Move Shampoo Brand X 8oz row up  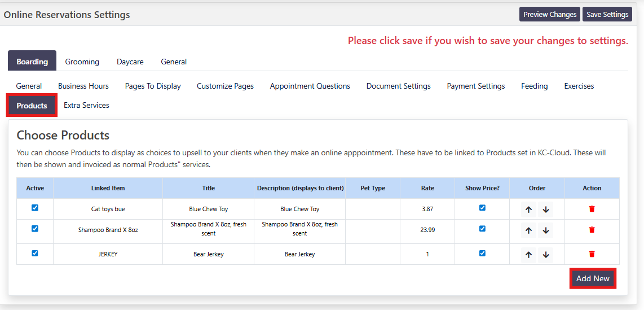click(x=528, y=230)
